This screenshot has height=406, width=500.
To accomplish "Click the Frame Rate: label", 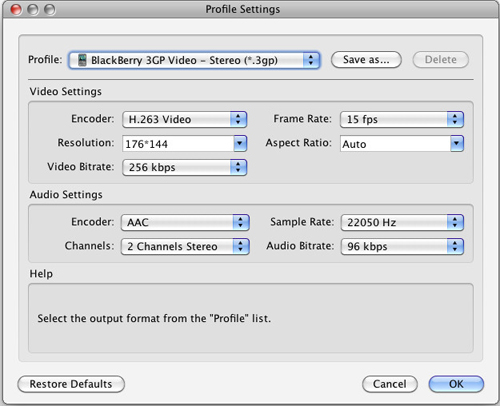I will tap(303, 119).
